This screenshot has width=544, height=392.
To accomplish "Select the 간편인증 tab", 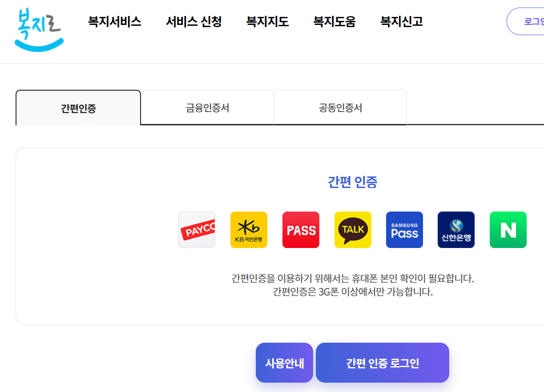I will [x=78, y=107].
